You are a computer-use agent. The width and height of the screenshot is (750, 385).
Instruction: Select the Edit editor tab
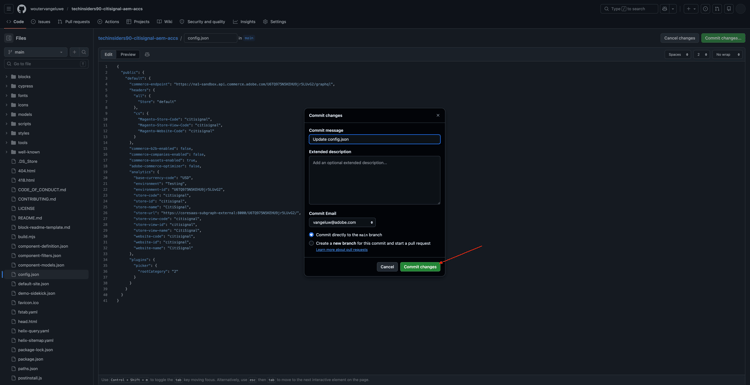(109, 55)
